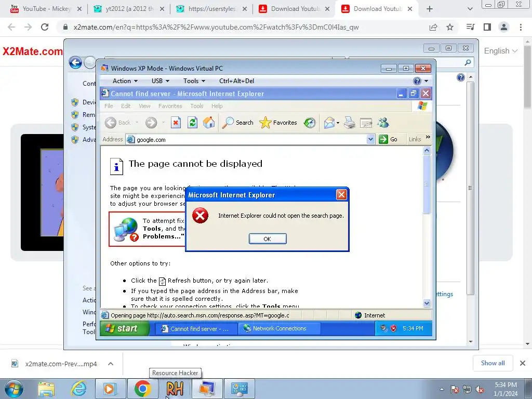The height and width of the screenshot is (399, 532).
Task: Open the File menu in Internet Explorer
Action: [x=109, y=106]
